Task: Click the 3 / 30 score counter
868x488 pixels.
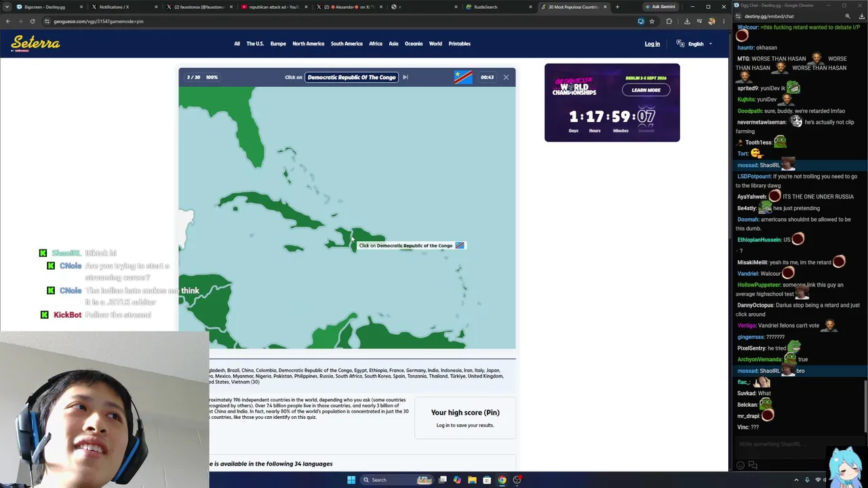Action: point(193,77)
